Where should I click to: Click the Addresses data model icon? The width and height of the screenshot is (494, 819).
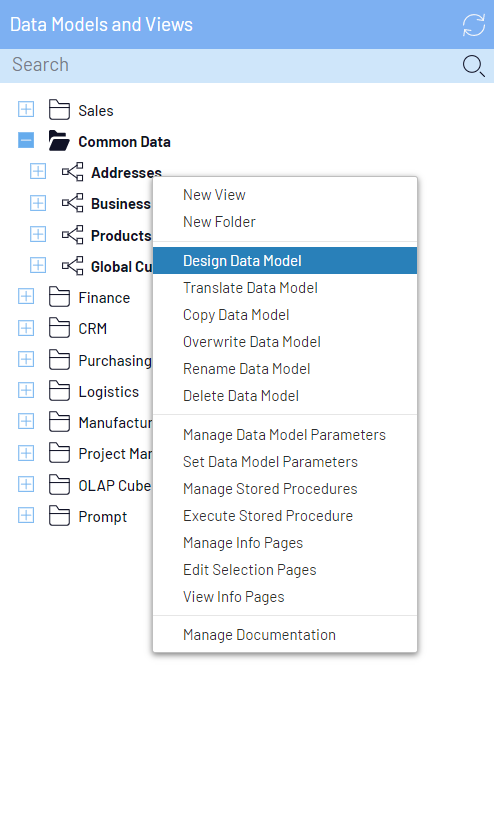pyautogui.click(x=72, y=172)
